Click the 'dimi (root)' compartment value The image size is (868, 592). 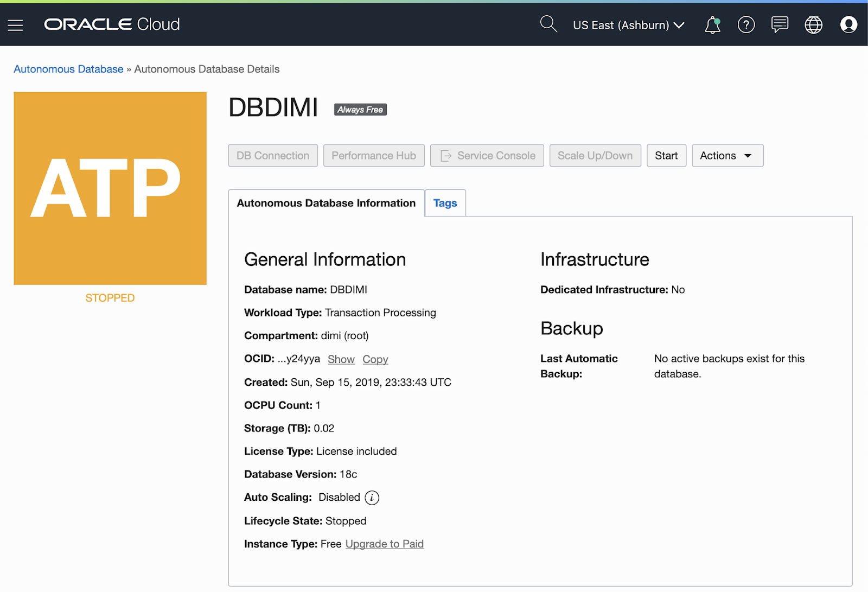[x=344, y=336]
